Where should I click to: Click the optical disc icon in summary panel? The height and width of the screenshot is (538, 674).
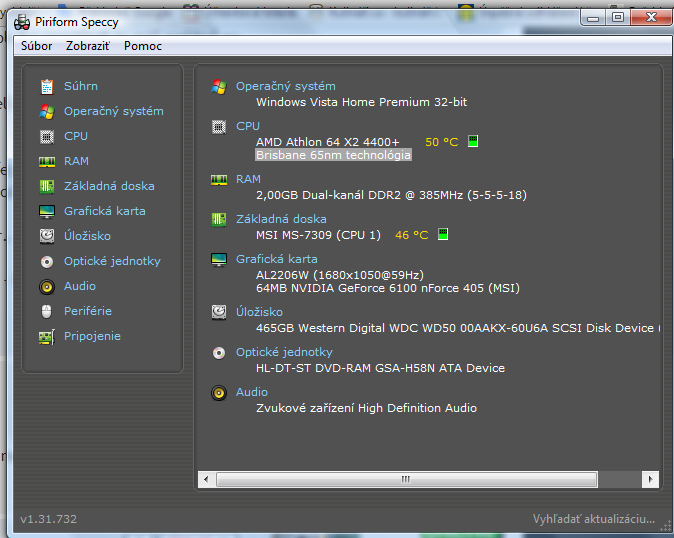coord(219,353)
